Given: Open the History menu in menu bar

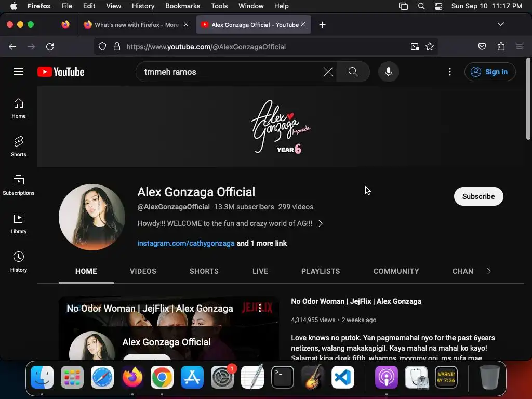Looking at the screenshot, I should [x=143, y=6].
